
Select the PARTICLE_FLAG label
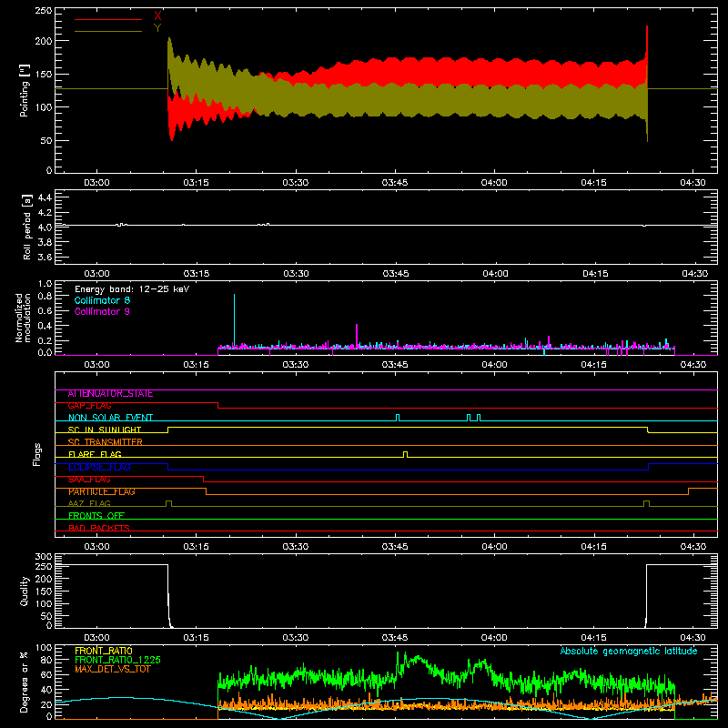(102, 491)
